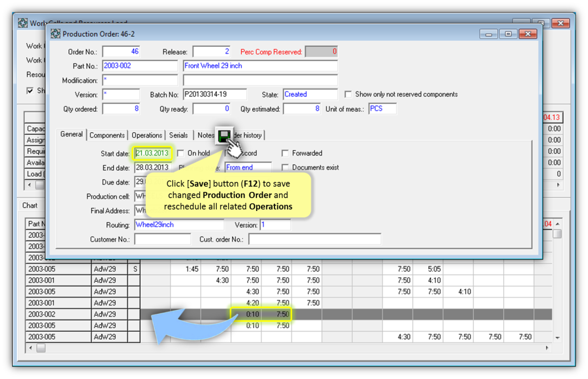Switch to the Serials tab

[178, 135]
